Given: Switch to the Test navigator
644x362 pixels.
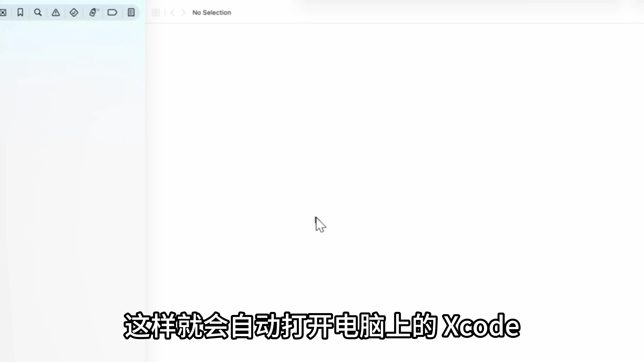Looking at the screenshot, I should tap(74, 13).
